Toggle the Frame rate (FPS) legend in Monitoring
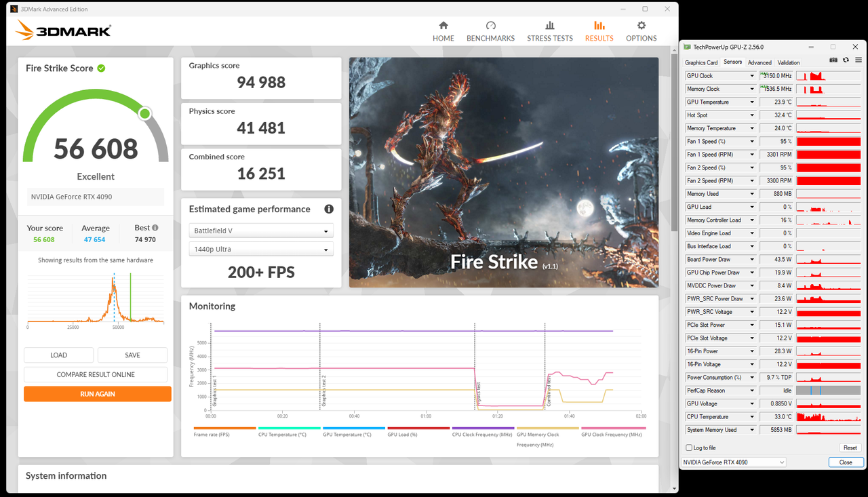868x497 pixels. 224,432
